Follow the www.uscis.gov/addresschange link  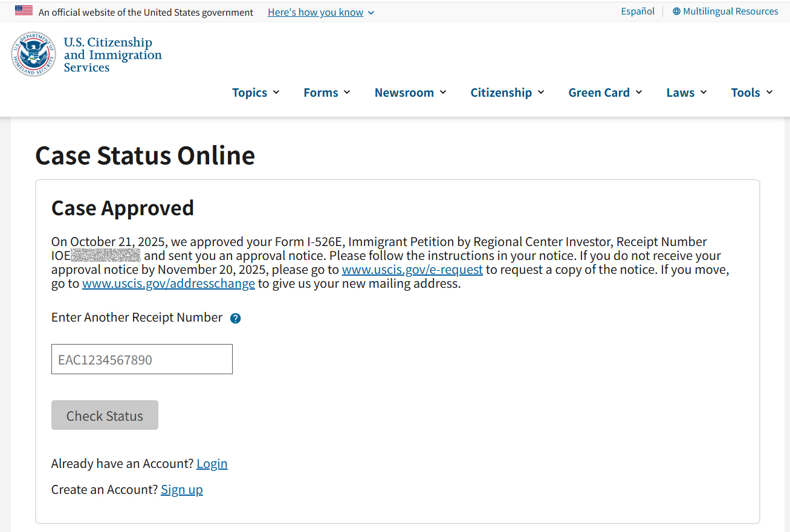click(169, 284)
